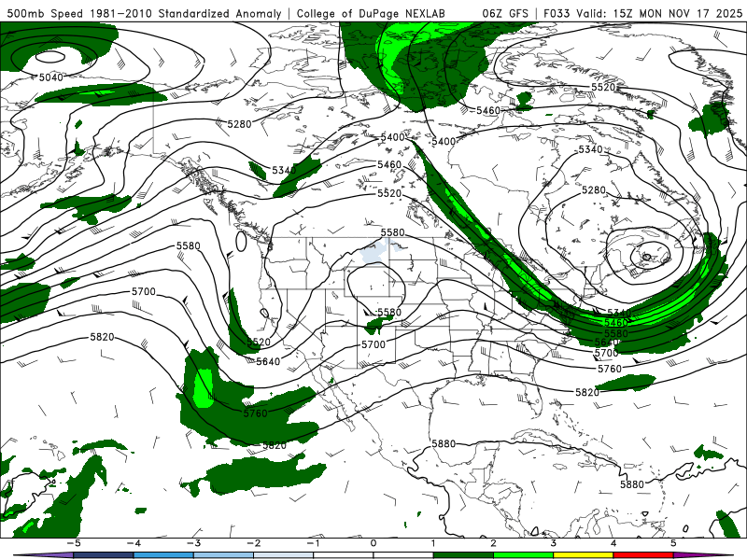This screenshot has height=560, width=747.
Task: Click the color bar segment between -4 and -3
Action: coord(163,555)
